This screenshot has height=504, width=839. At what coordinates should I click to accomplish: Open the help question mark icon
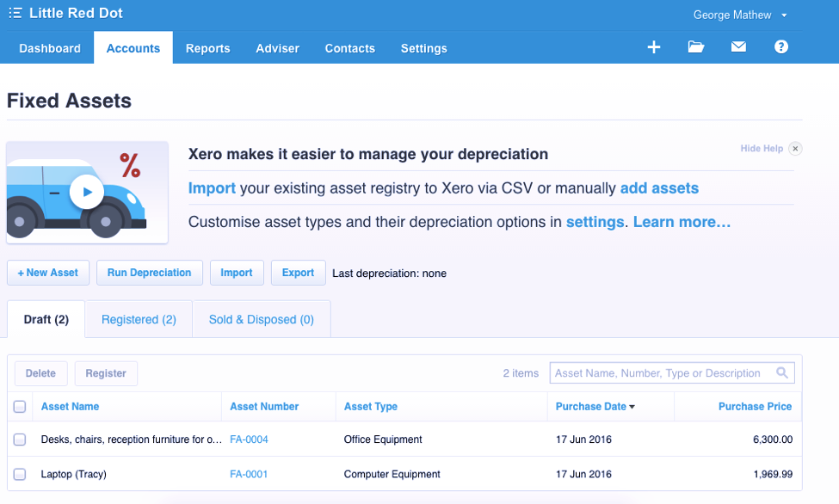[x=780, y=47]
